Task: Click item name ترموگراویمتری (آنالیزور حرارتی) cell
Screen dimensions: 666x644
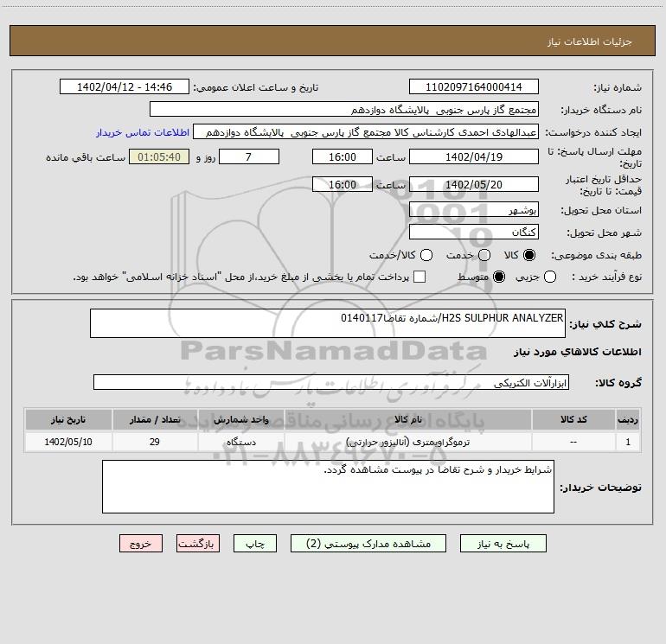Action: point(407,442)
